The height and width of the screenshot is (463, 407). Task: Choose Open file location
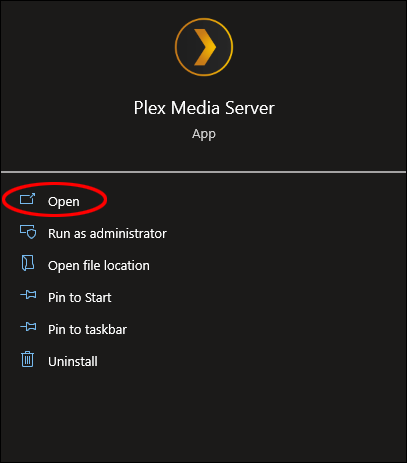99,266
